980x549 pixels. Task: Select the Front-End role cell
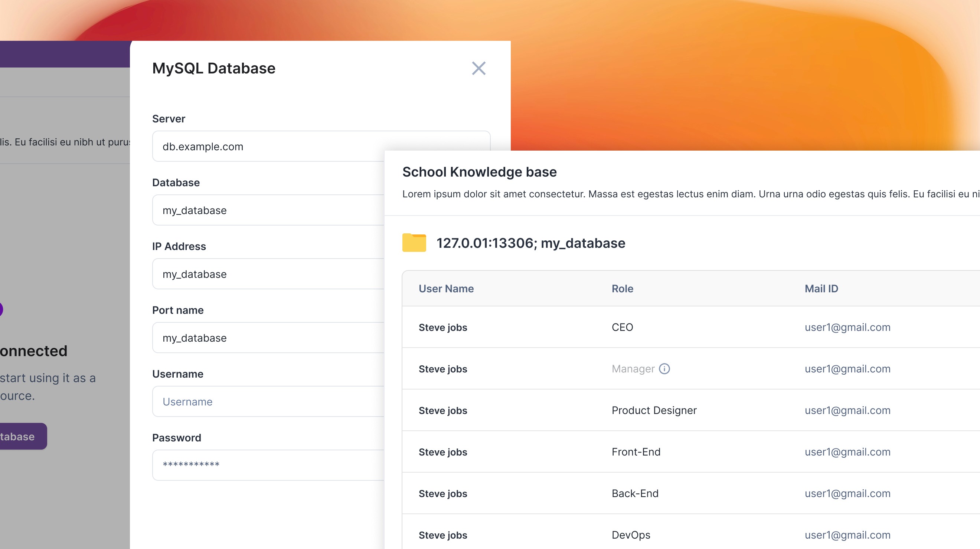click(636, 452)
